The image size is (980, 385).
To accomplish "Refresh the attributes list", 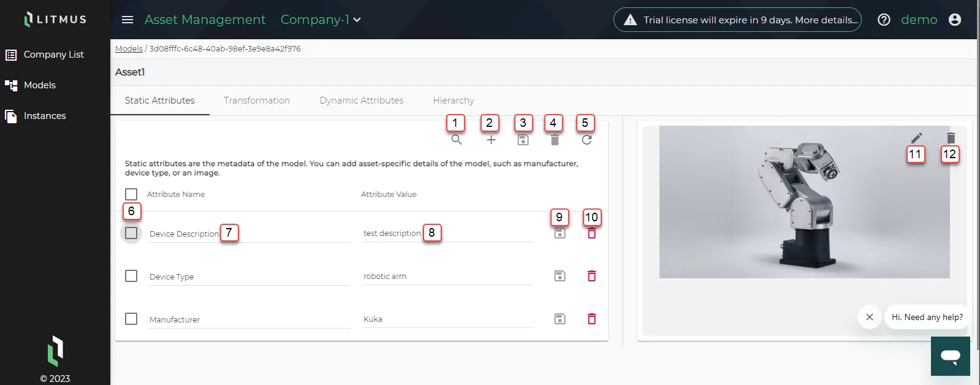I will pyautogui.click(x=587, y=140).
